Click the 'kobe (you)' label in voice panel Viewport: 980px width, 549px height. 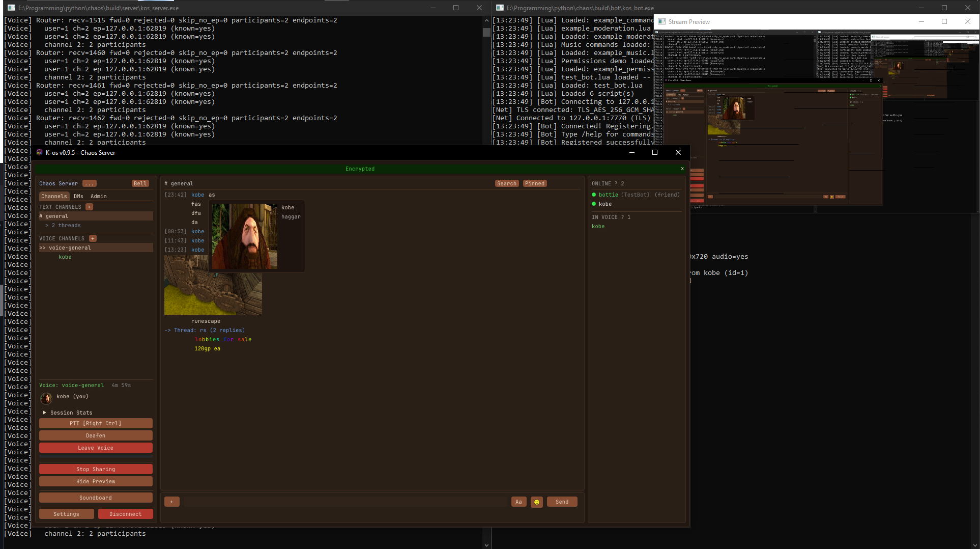[72, 397]
